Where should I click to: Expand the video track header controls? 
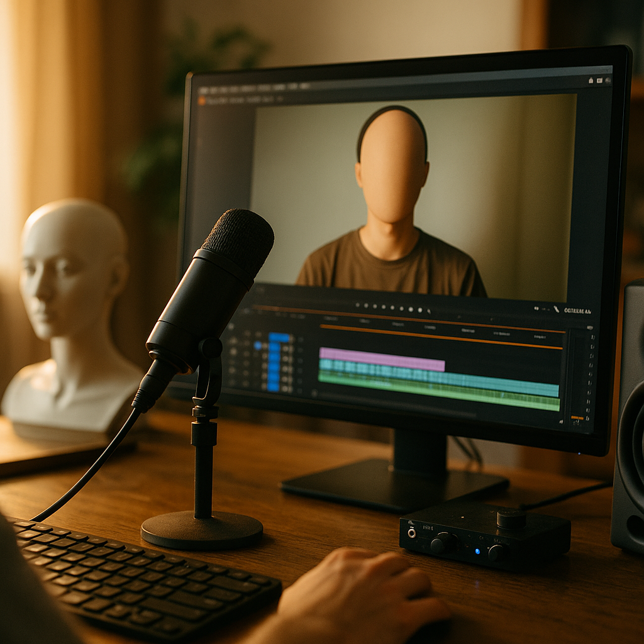[258, 346]
